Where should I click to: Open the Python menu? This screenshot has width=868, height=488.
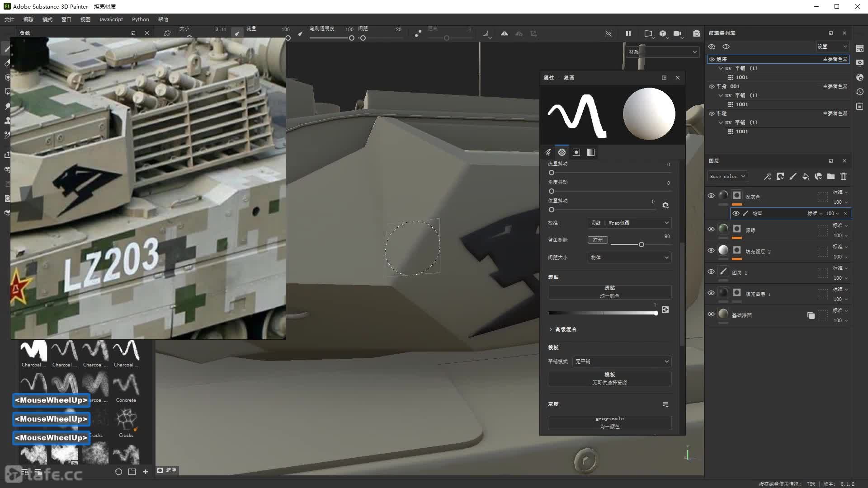point(140,19)
